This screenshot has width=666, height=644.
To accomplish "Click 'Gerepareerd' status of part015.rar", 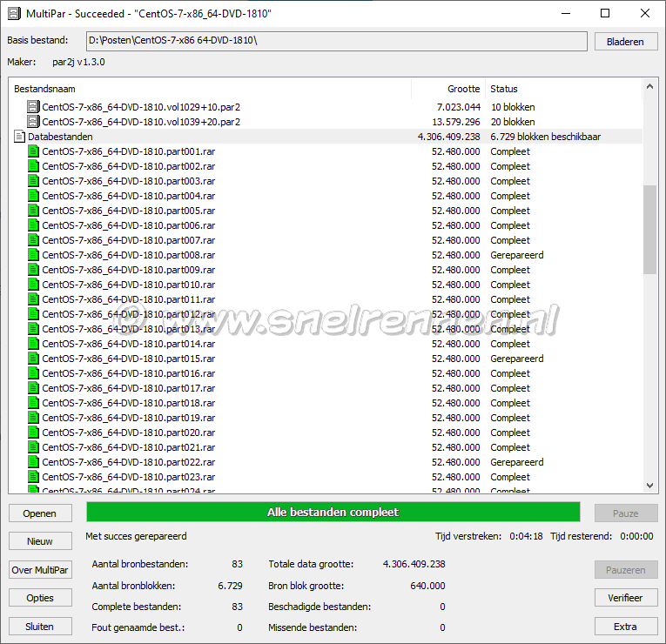I will point(517,359).
